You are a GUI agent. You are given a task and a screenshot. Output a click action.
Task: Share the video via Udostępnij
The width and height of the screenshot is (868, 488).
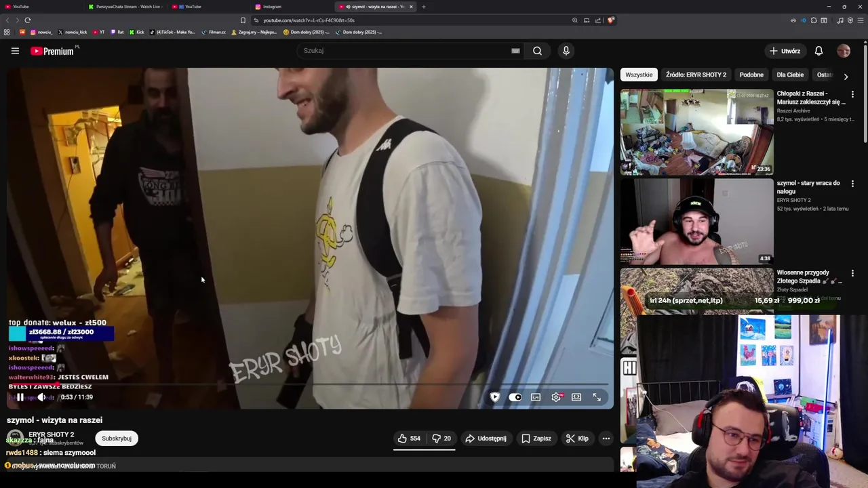coord(486,439)
